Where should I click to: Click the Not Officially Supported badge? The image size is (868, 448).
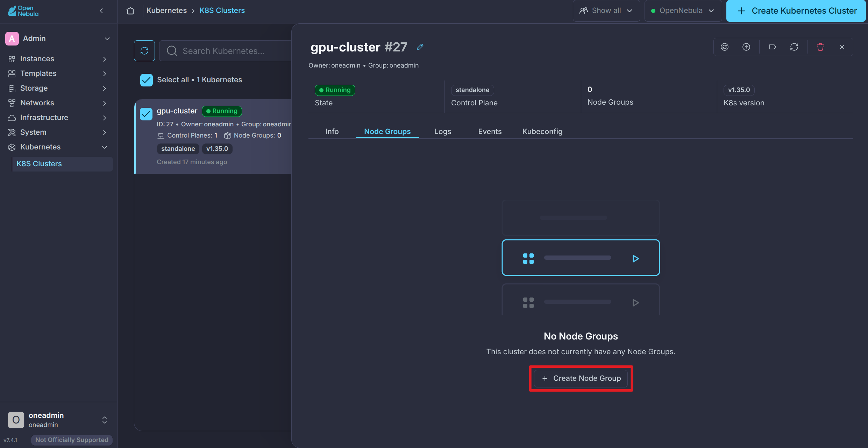pyautogui.click(x=72, y=440)
